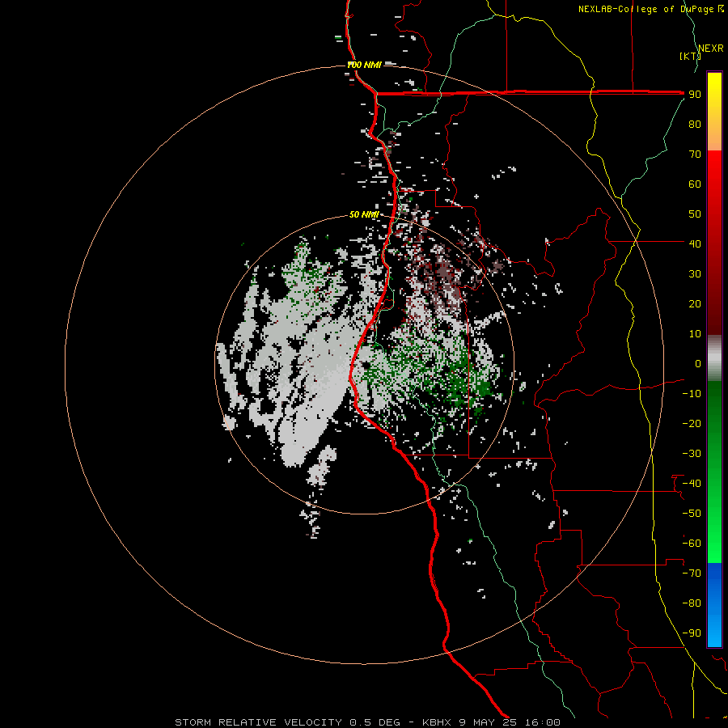Viewport: 728px width, 728px height.
Task: Click the 50 value on velocity scale
Action: click(x=695, y=214)
